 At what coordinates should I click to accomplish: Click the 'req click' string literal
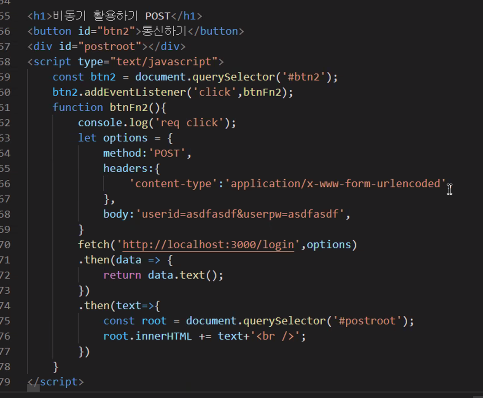coord(189,123)
